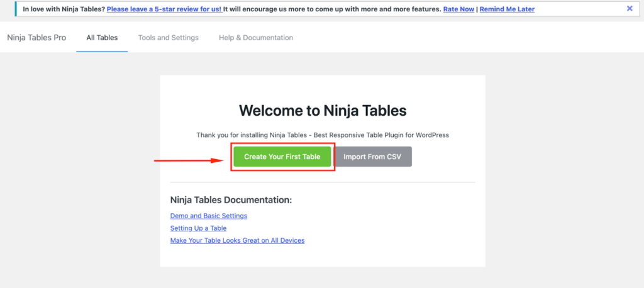
Task: Click Import From CSV button
Action: click(372, 157)
